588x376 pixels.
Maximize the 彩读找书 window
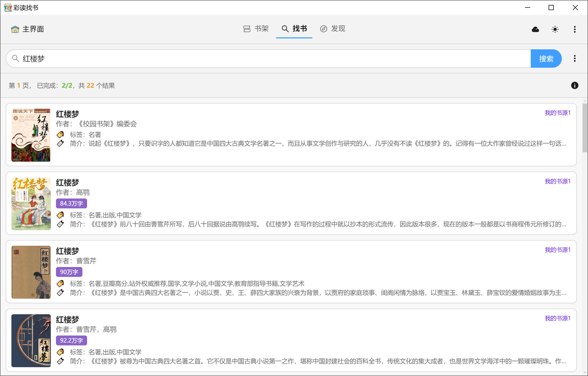(551, 8)
